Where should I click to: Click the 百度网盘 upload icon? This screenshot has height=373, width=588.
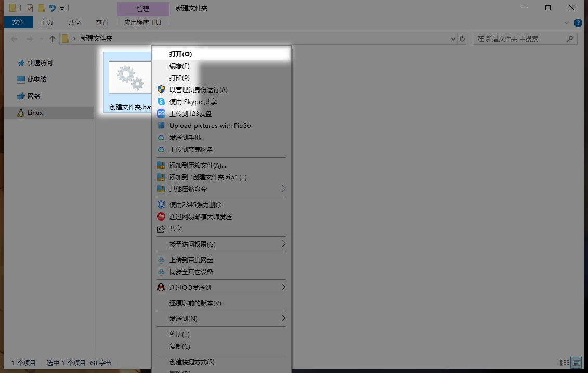point(161,260)
